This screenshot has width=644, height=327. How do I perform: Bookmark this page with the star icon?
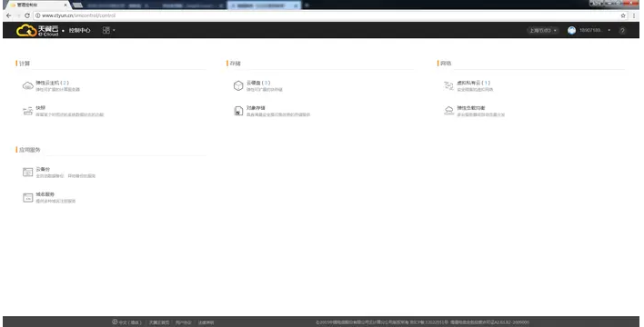623,15
